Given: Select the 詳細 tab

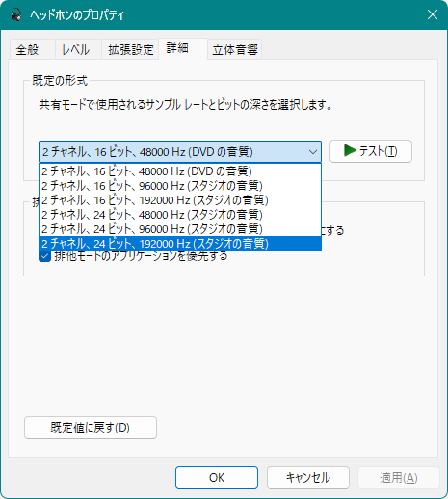Looking at the screenshot, I should pyautogui.click(x=183, y=49).
